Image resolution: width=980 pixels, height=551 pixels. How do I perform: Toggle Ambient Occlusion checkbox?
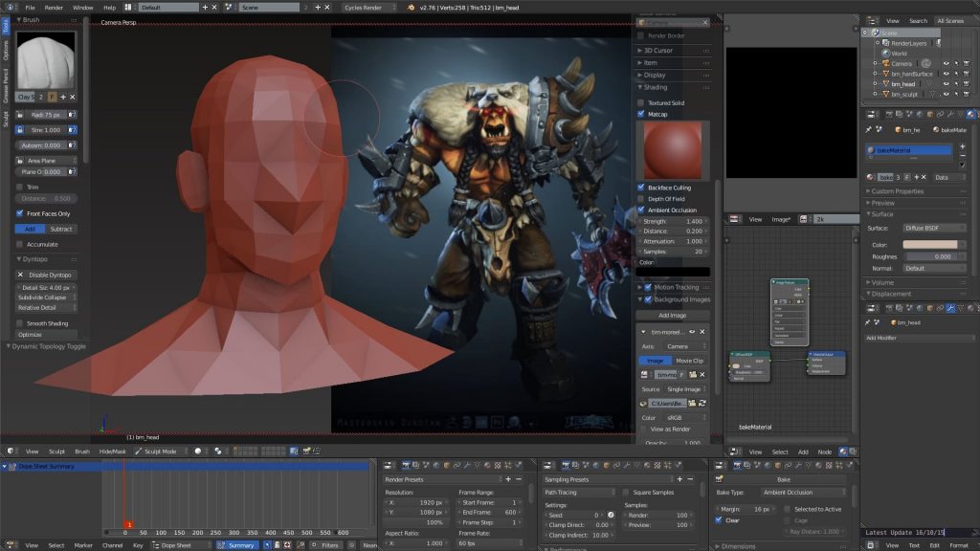(x=641, y=209)
